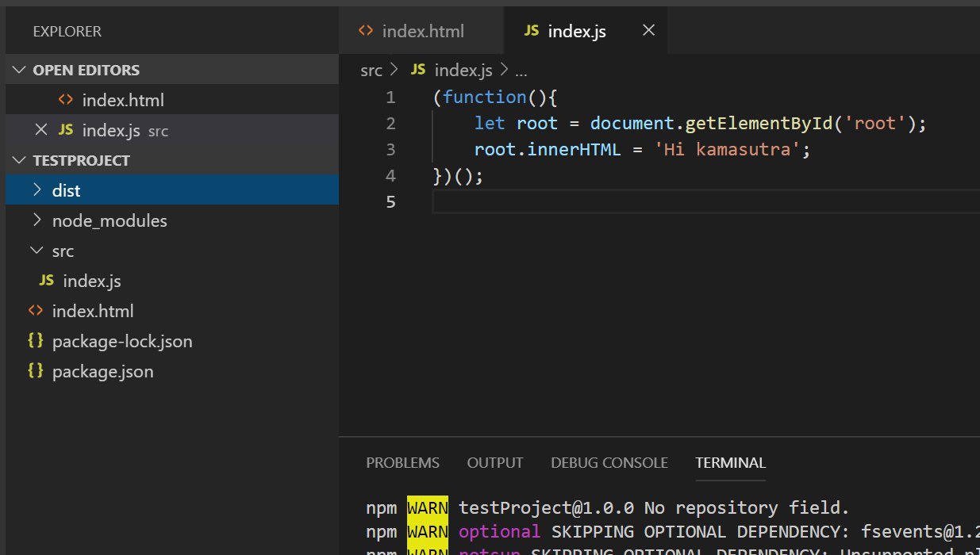Click the src breadcrumb segment

click(371, 71)
